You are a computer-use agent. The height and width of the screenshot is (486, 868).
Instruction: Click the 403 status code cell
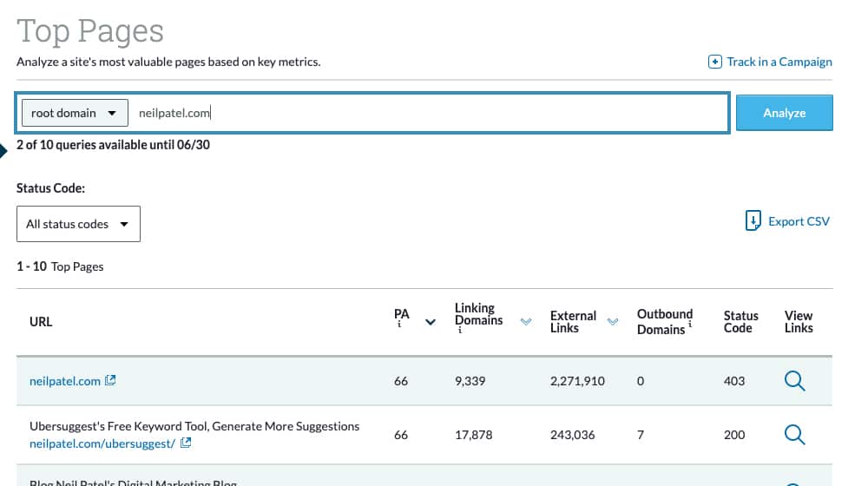click(734, 381)
